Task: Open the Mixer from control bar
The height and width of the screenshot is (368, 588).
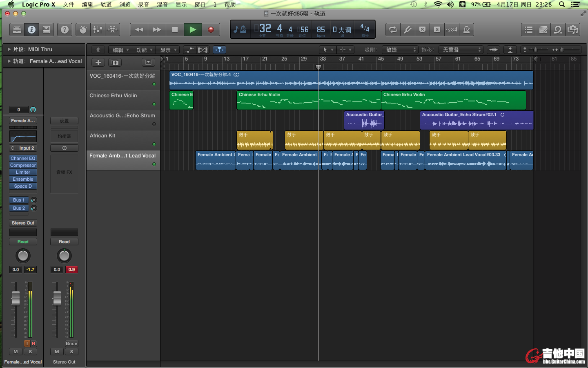Action: (x=98, y=29)
